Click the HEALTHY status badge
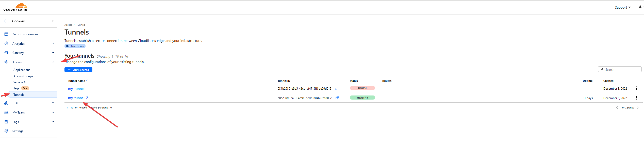Viewport: 644px width, 160px height. (362, 98)
